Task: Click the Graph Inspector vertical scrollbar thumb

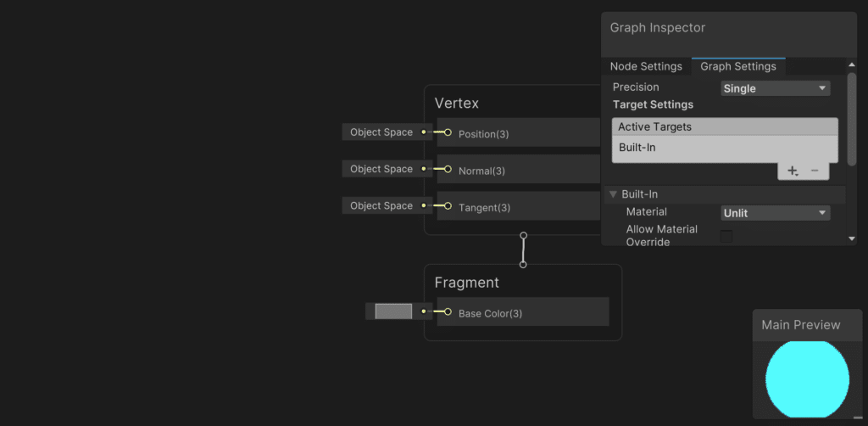Action: [x=852, y=119]
